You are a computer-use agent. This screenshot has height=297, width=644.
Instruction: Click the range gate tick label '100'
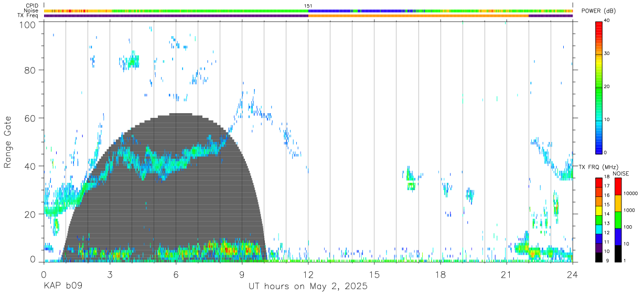click(x=27, y=24)
